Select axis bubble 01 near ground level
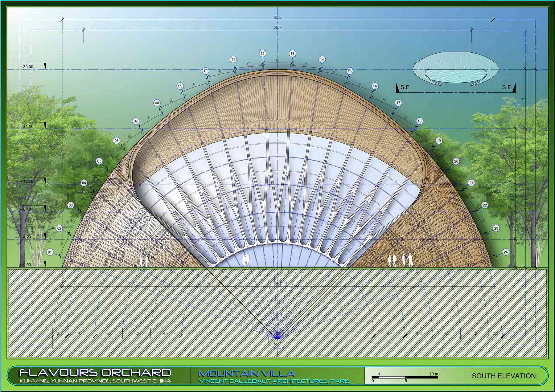The height and width of the screenshot is (392, 555). [x=50, y=252]
